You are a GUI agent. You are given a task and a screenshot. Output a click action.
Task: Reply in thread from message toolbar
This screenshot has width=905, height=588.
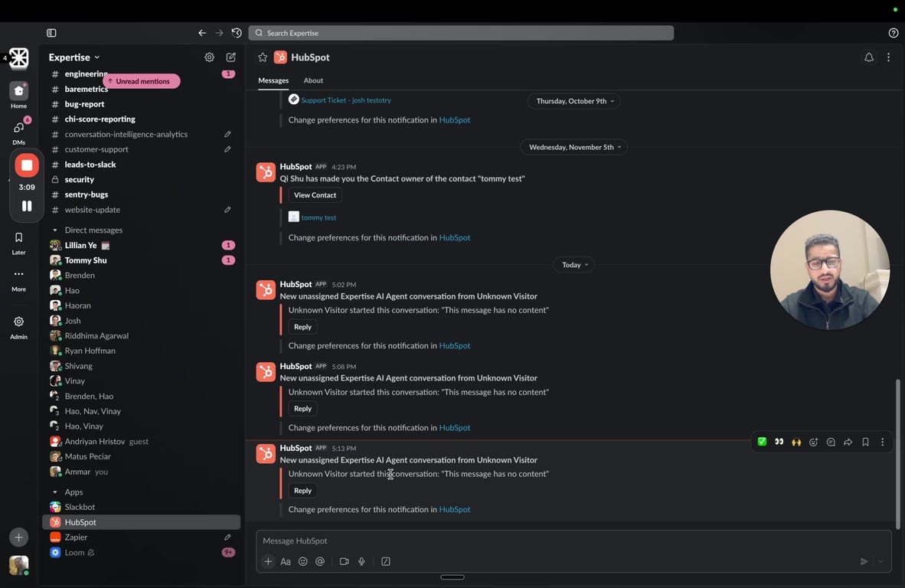(x=831, y=442)
